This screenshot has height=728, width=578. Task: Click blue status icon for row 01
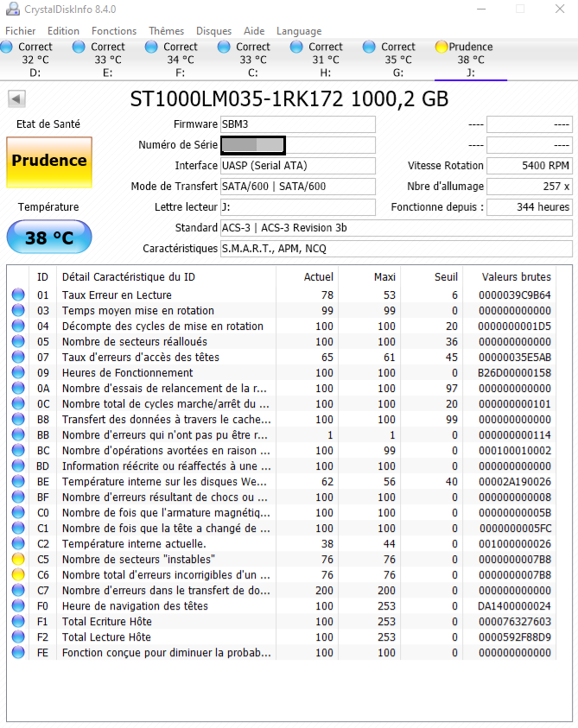18,294
